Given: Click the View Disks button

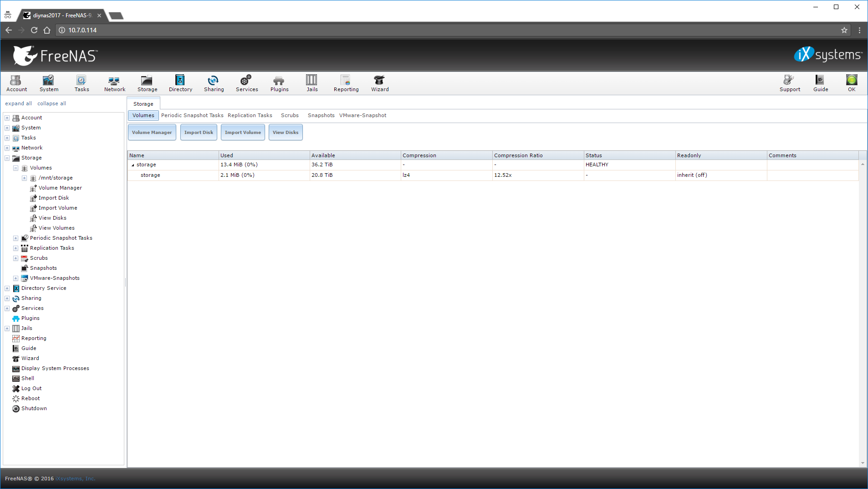Looking at the screenshot, I should [285, 133].
